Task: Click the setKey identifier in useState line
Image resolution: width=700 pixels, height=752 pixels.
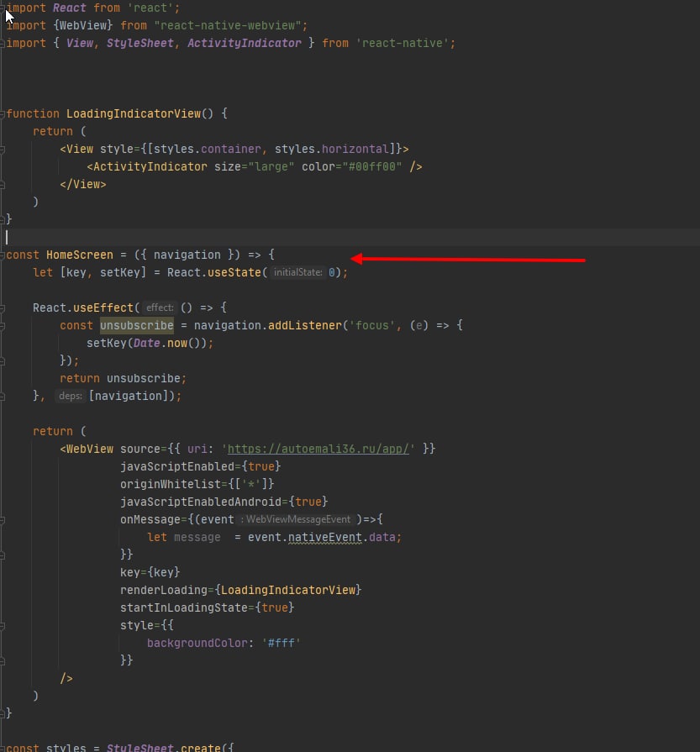Action: 120,272
